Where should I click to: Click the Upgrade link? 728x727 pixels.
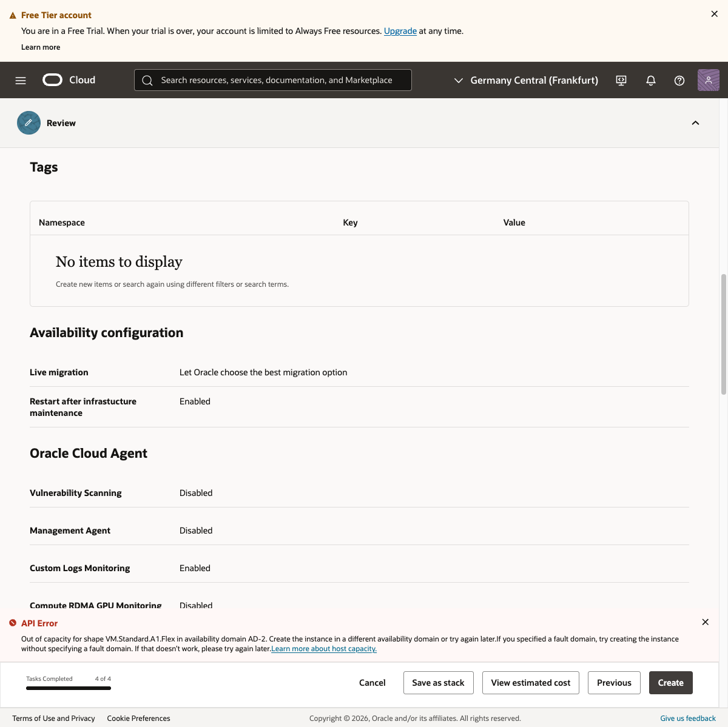(x=400, y=31)
